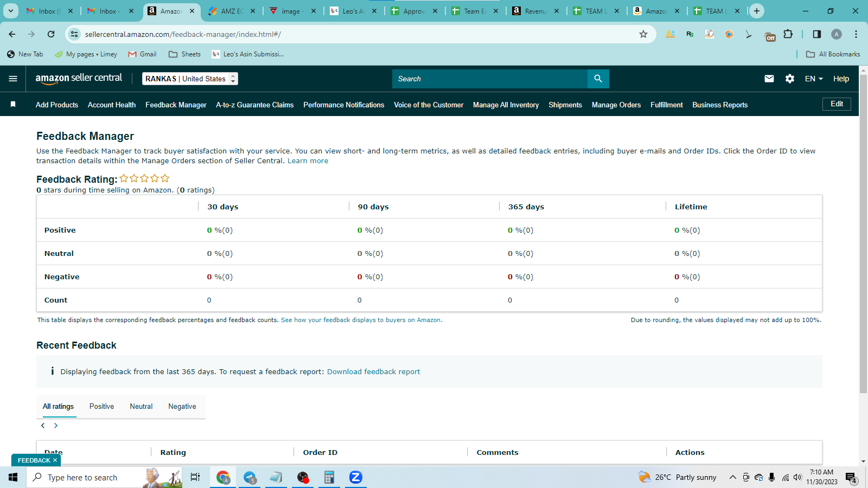Open the browser extensions puzzle icon
Image resolution: width=868 pixels, height=488 pixels.
788,34
